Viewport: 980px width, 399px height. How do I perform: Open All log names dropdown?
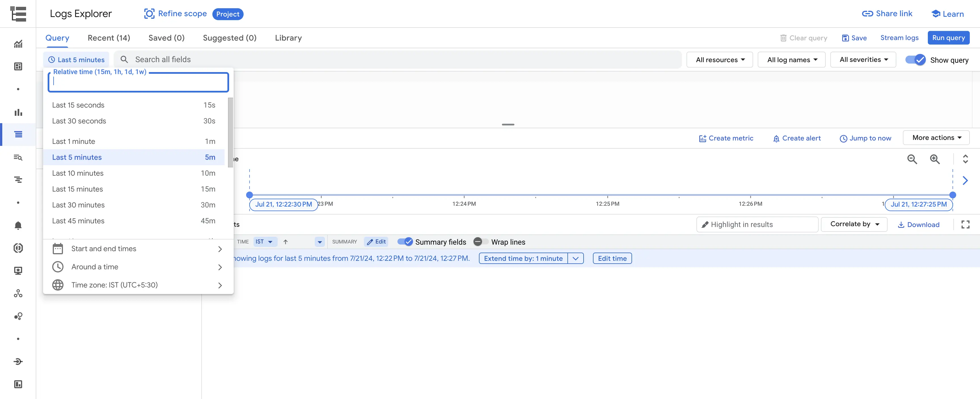(791, 60)
